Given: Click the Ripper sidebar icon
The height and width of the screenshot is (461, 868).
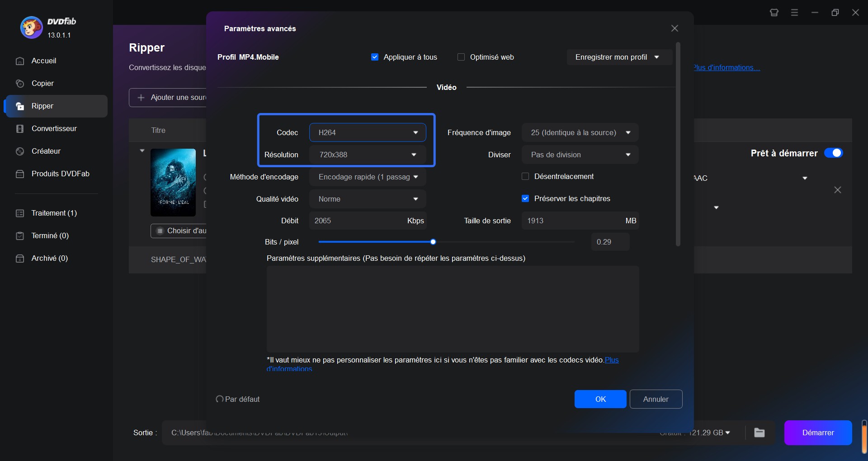Looking at the screenshot, I should click(20, 106).
